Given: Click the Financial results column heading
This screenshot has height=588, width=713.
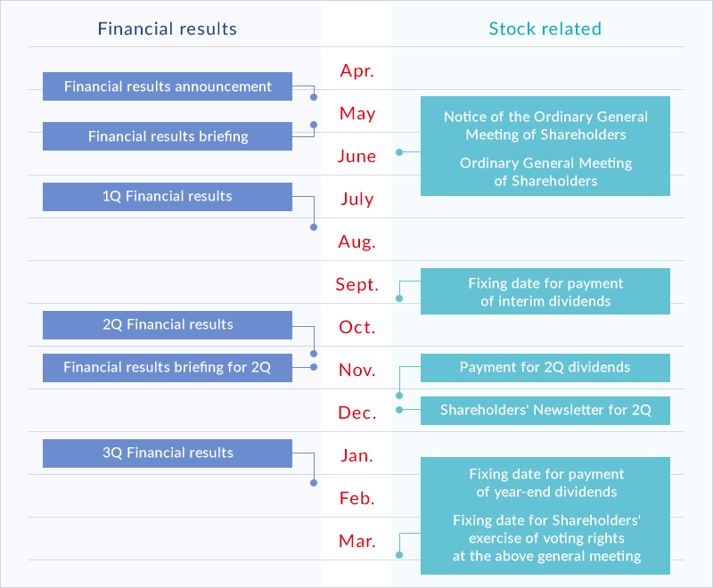Looking at the screenshot, I should [x=168, y=29].
